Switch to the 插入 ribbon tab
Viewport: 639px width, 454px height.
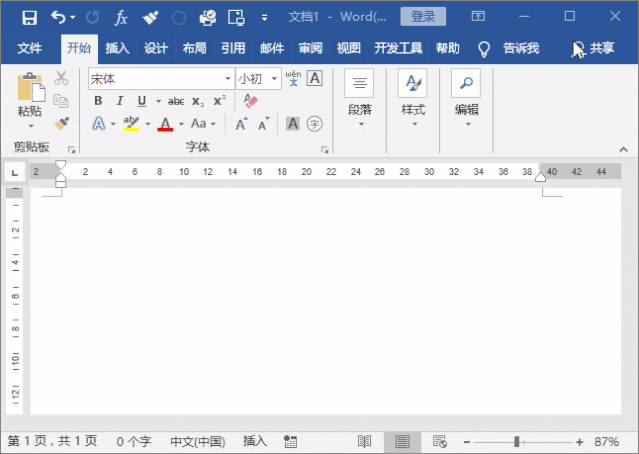[117, 48]
